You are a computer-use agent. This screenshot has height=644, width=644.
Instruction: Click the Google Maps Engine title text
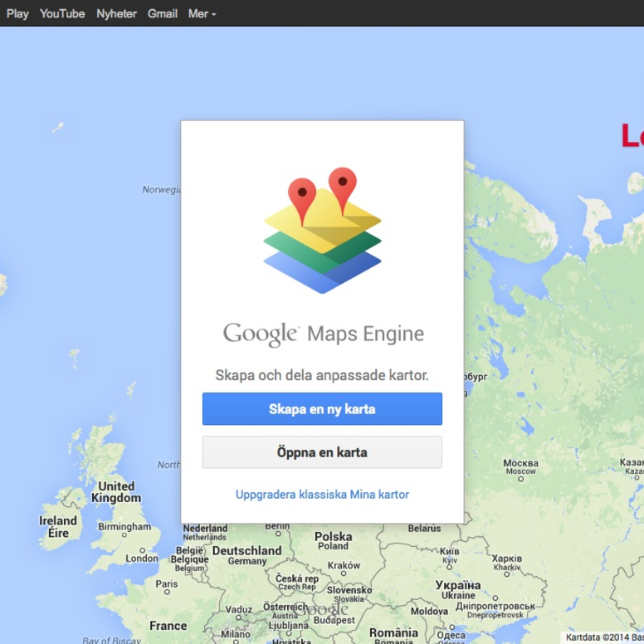pos(323,334)
